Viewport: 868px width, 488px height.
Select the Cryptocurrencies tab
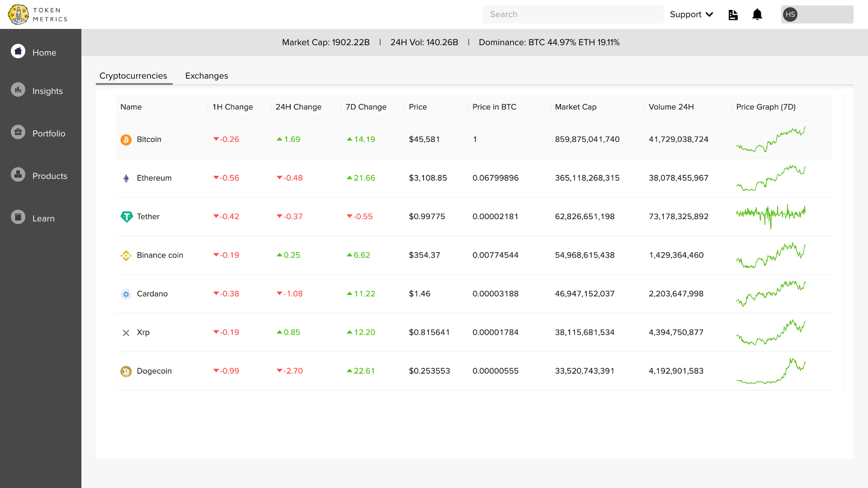click(x=133, y=76)
